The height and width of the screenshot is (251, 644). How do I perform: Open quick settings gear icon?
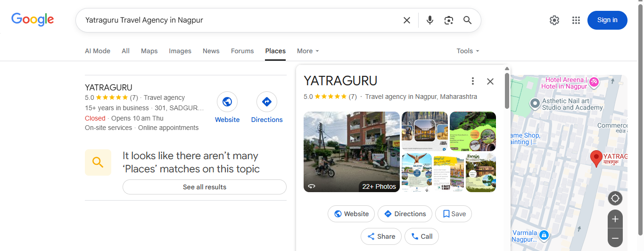click(x=554, y=20)
